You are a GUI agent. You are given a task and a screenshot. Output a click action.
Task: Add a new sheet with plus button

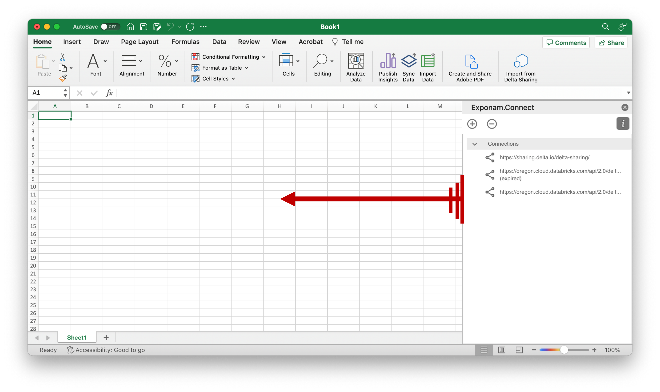tap(106, 338)
